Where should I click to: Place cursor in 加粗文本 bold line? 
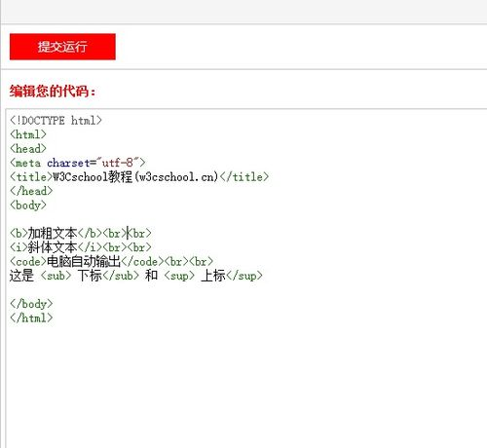coord(81,234)
